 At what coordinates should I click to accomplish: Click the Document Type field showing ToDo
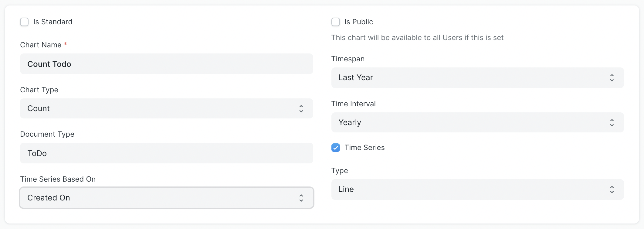pyautogui.click(x=166, y=153)
